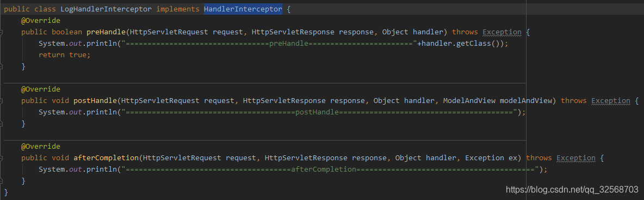Click HttpServletResponse type in afterCompletion signature
Image resolution: width=644 pixels, height=200 pixels.
pyautogui.click(x=306, y=158)
